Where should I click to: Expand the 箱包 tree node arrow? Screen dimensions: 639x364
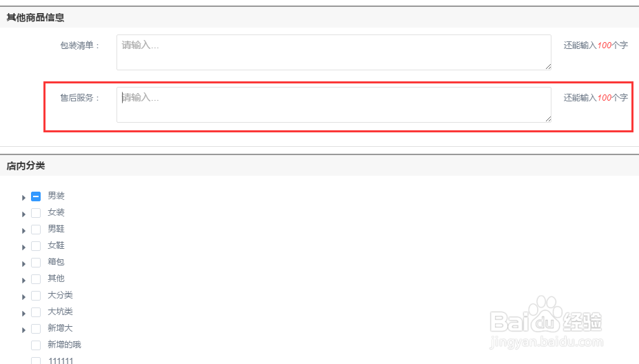pos(23,264)
